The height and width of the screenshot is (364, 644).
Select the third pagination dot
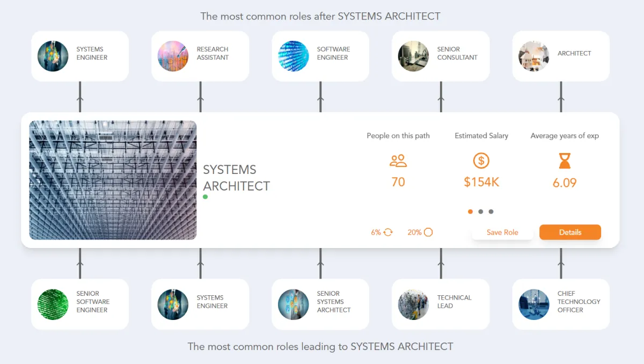point(491,212)
